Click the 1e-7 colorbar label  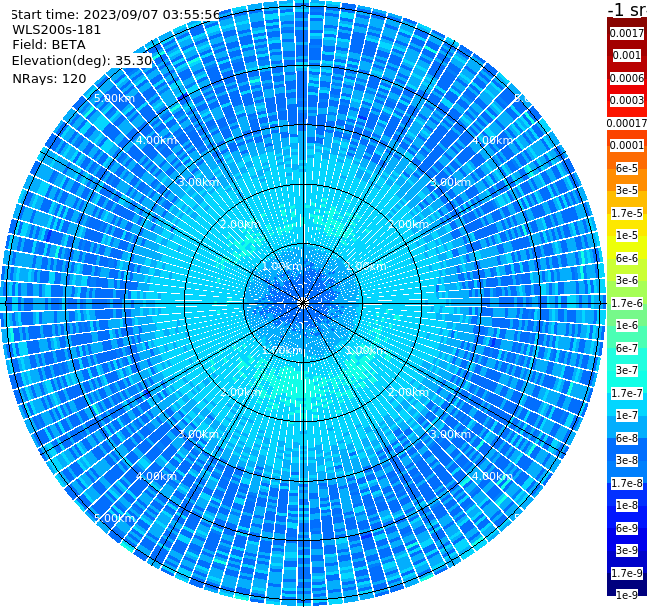point(627,415)
